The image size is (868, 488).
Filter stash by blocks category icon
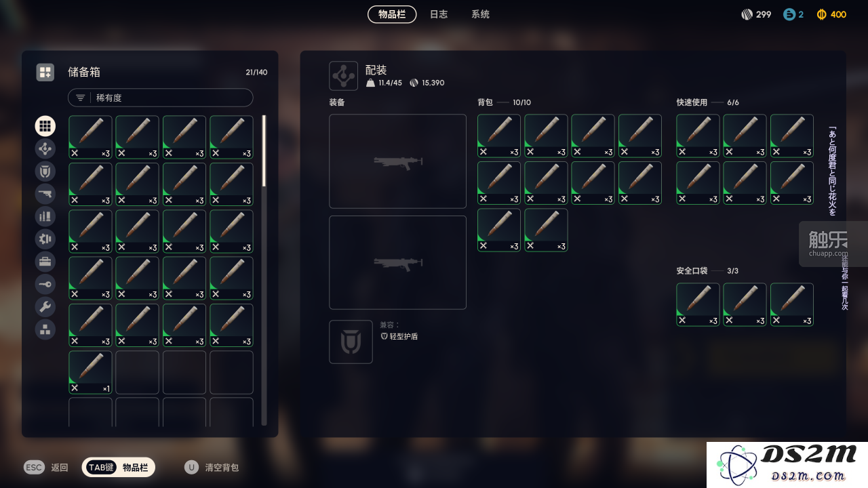click(45, 329)
